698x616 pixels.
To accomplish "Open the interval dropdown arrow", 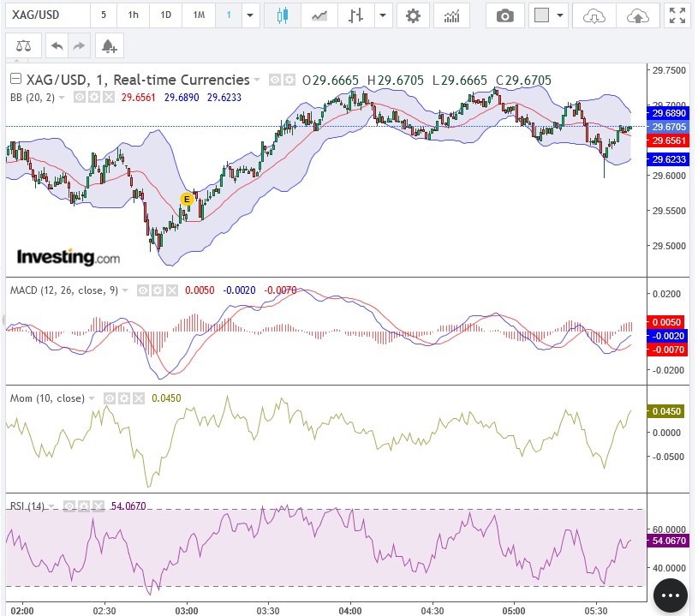I will pyautogui.click(x=250, y=15).
